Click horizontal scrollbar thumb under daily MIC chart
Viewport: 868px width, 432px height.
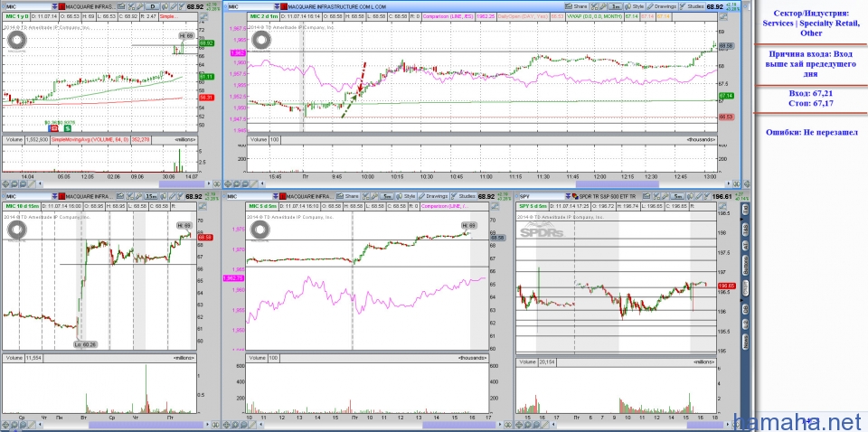click(182, 183)
